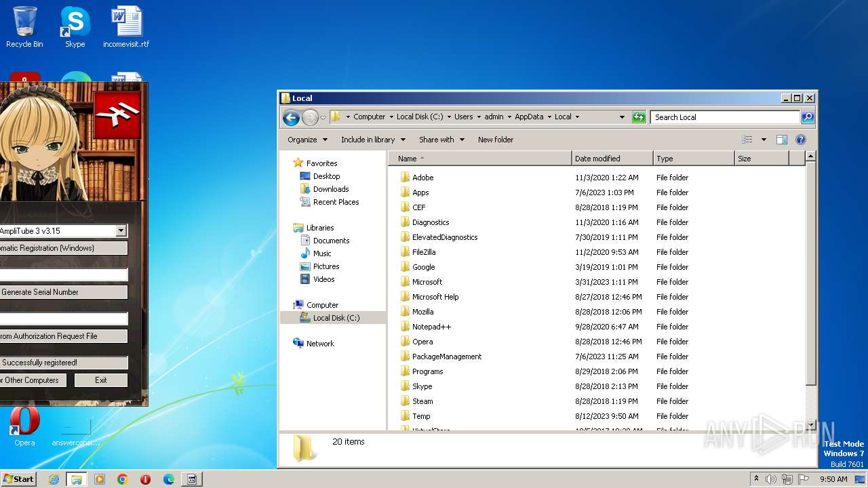868x488 pixels.
Task: Select Desktop under Favorites
Action: click(326, 176)
